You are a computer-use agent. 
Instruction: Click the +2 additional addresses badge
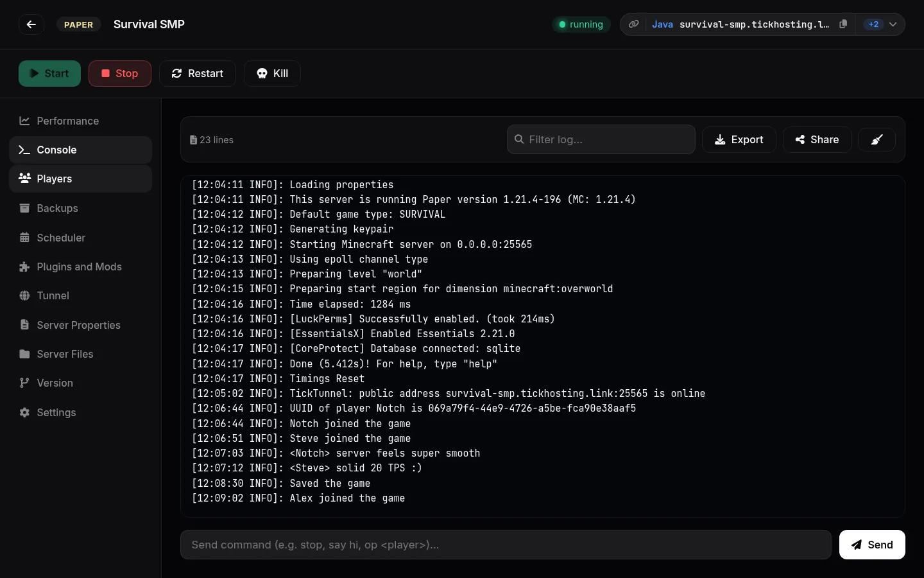(x=873, y=24)
